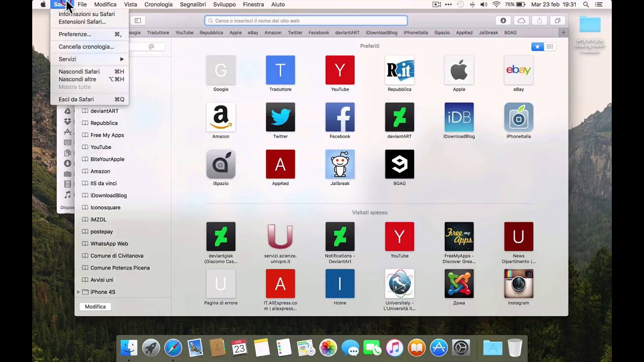Click the Jailbreak favorites bar link
Screen dimensions: 644x362
pyautogui.click(x=489, y=33)
